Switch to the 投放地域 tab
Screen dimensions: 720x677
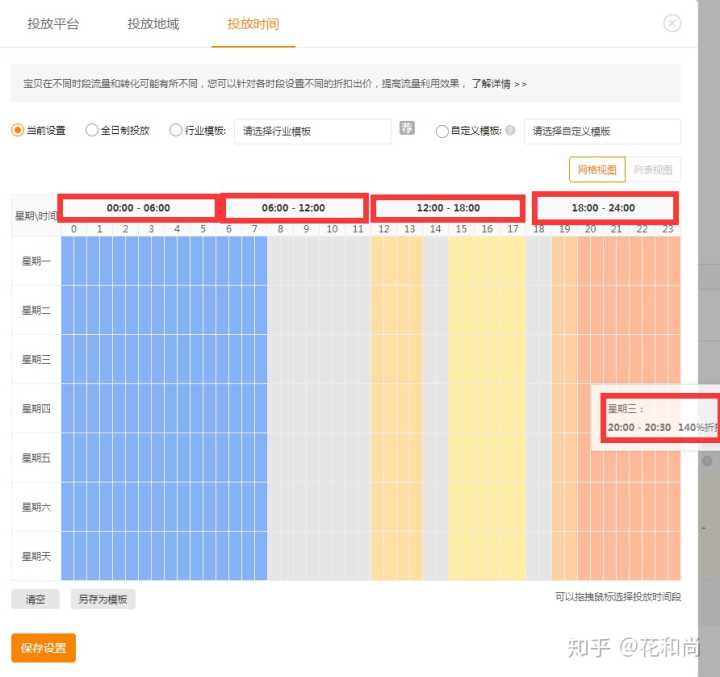coord(153,24)
